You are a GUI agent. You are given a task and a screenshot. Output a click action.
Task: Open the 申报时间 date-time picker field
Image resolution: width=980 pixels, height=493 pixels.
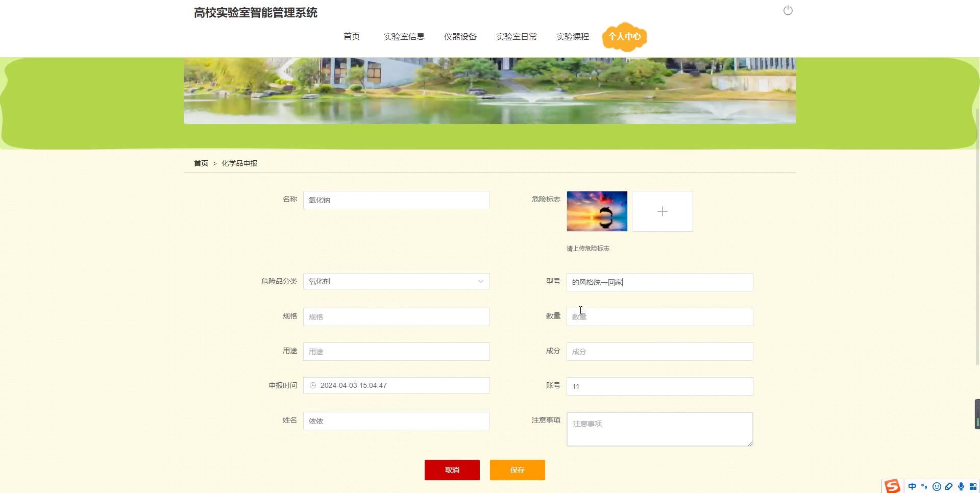click(x=397, y=385)
